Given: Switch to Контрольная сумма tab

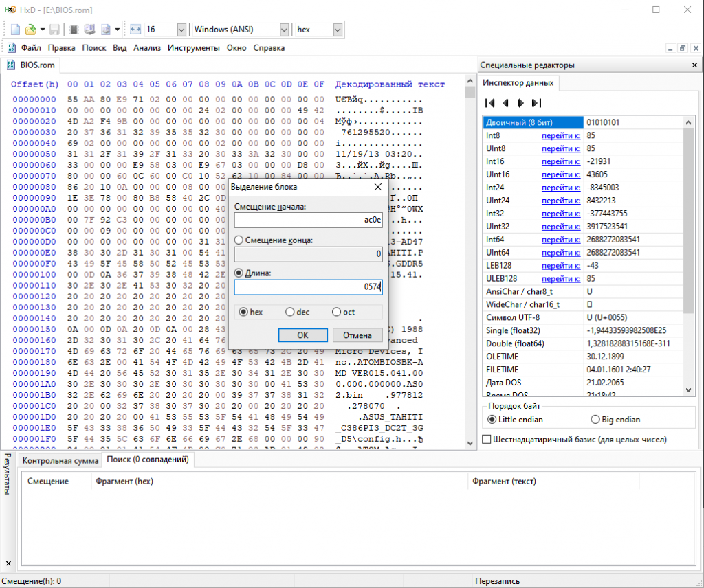Looking at the screenshot, I should [60, 461].
